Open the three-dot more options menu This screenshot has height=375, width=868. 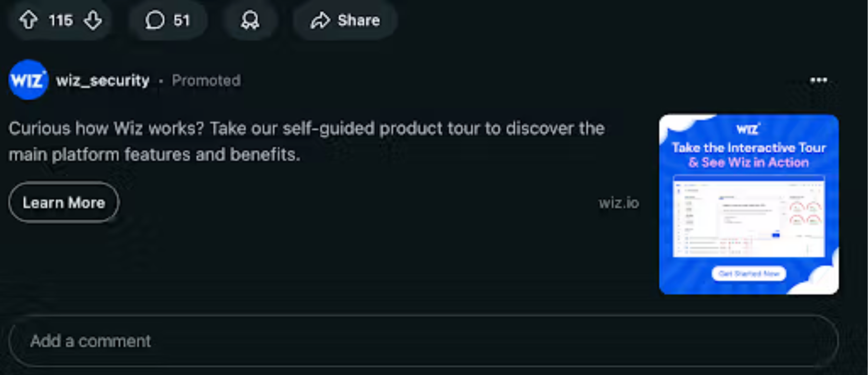819,80
